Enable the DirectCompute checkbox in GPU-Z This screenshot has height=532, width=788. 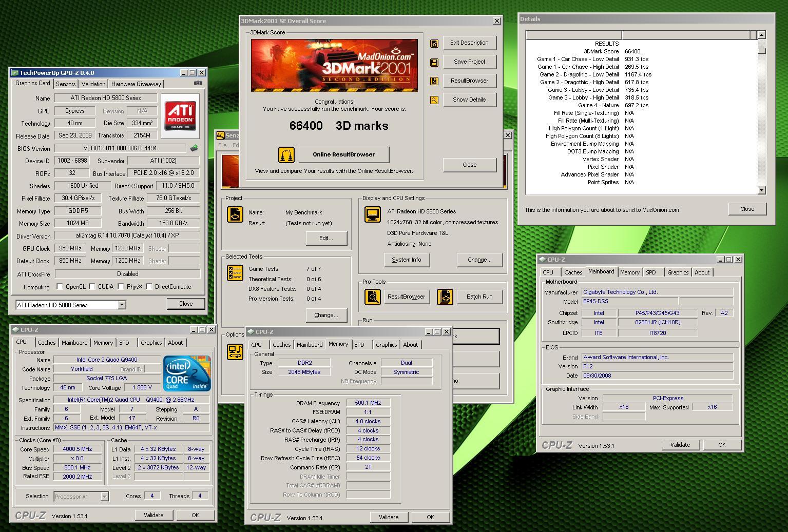point(149,287)
